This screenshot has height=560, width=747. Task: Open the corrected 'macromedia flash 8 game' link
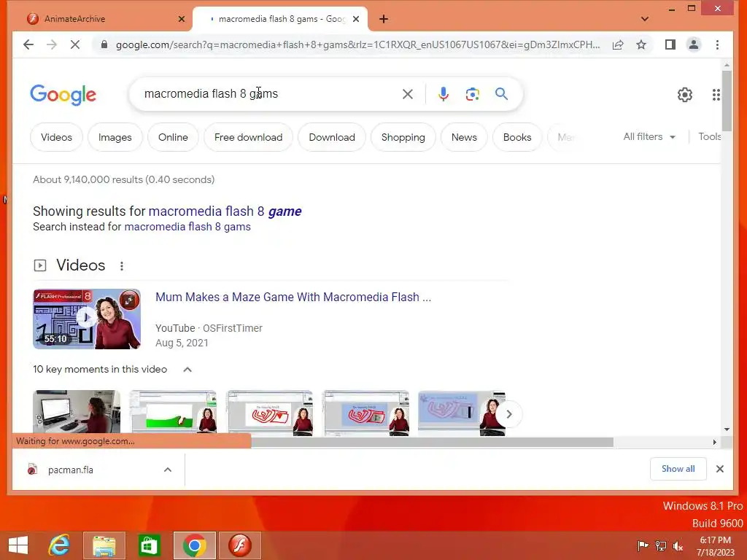pyautogui.click(x=225, y=211)
